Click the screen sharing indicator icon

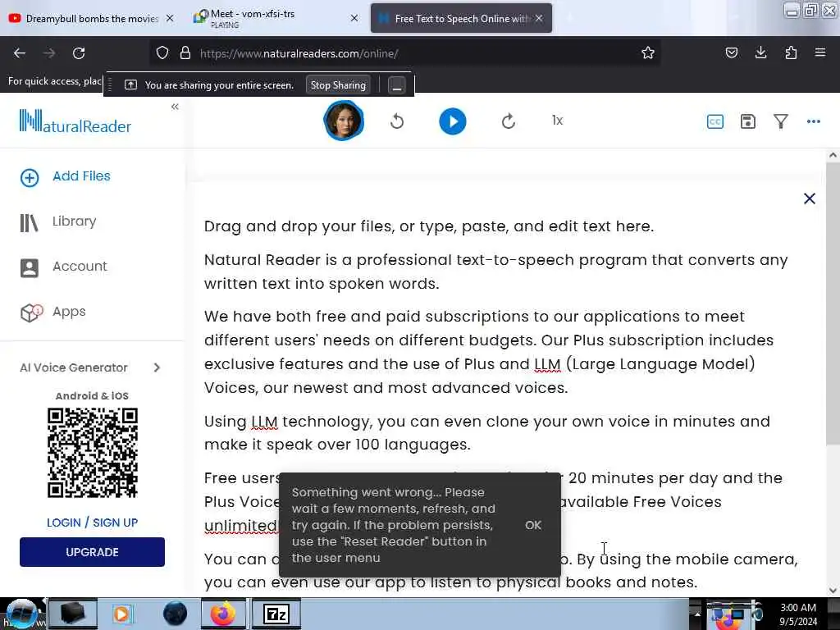point(130,85)
